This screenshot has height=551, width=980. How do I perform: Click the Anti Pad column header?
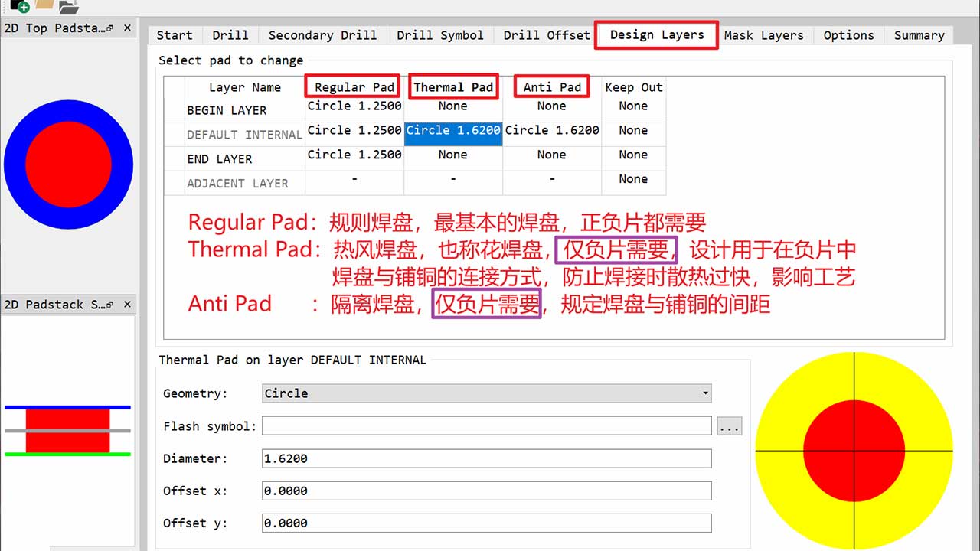[x=552, y=87]
